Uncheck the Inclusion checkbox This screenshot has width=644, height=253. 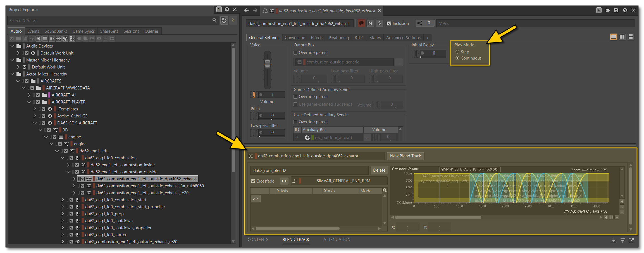tap(389, 23)
